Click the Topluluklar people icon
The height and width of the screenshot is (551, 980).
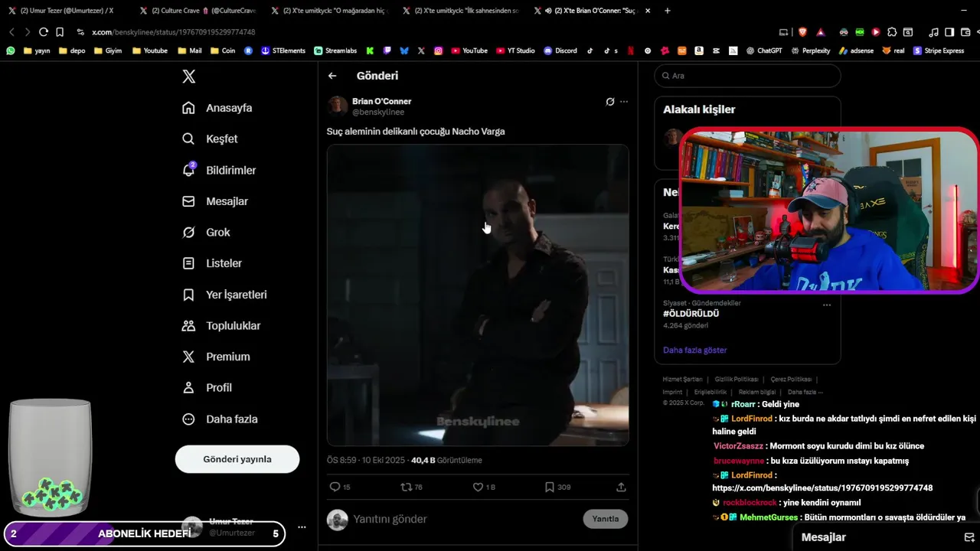[188, 326]
